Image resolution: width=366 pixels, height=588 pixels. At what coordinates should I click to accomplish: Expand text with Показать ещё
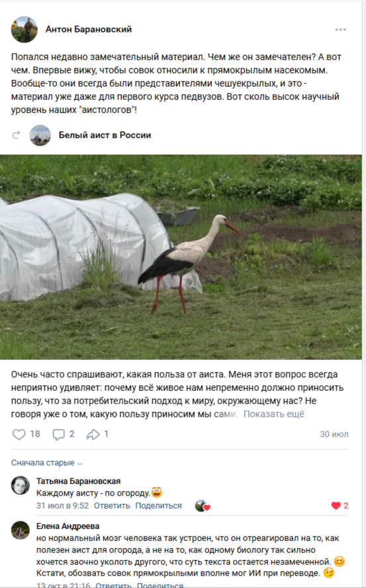tap(273, 414)
